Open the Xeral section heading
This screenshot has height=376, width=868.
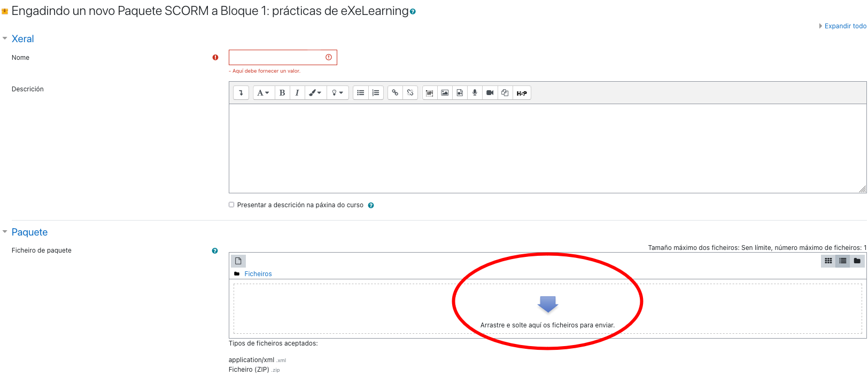coord(22,39)
